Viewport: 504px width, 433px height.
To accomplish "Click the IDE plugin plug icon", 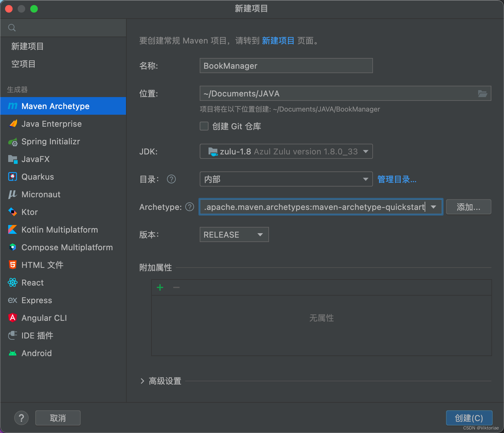I will pos(13,335).
